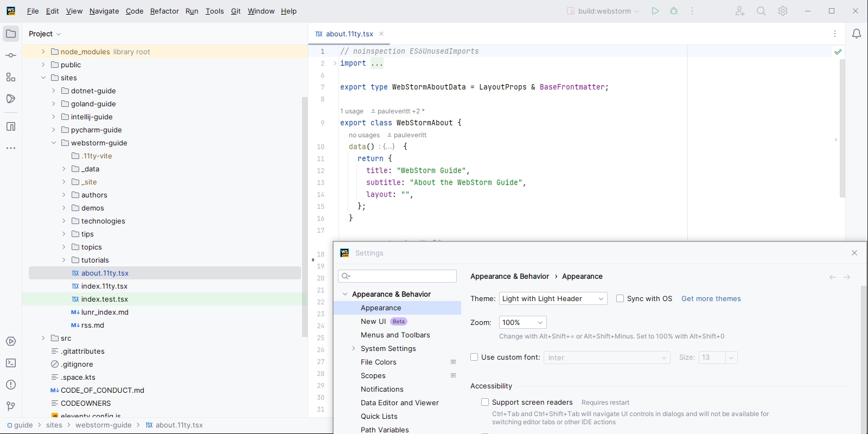Collapse the webstorm-guide folder

54,143
